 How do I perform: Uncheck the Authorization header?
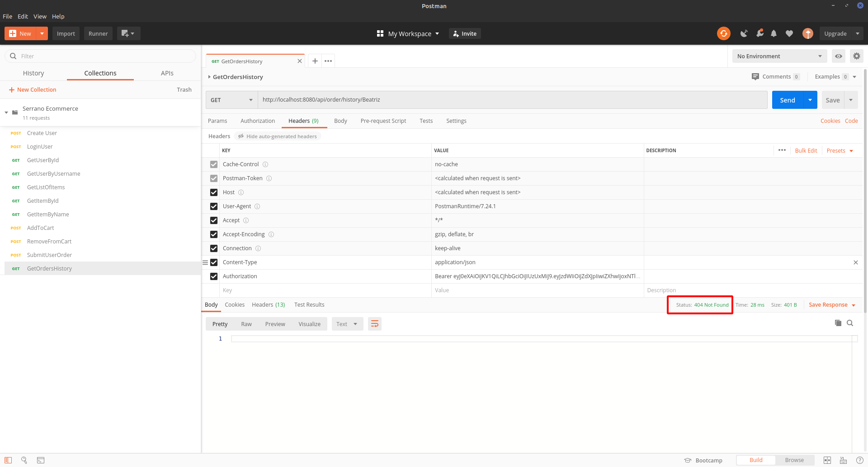click(214, 276)
